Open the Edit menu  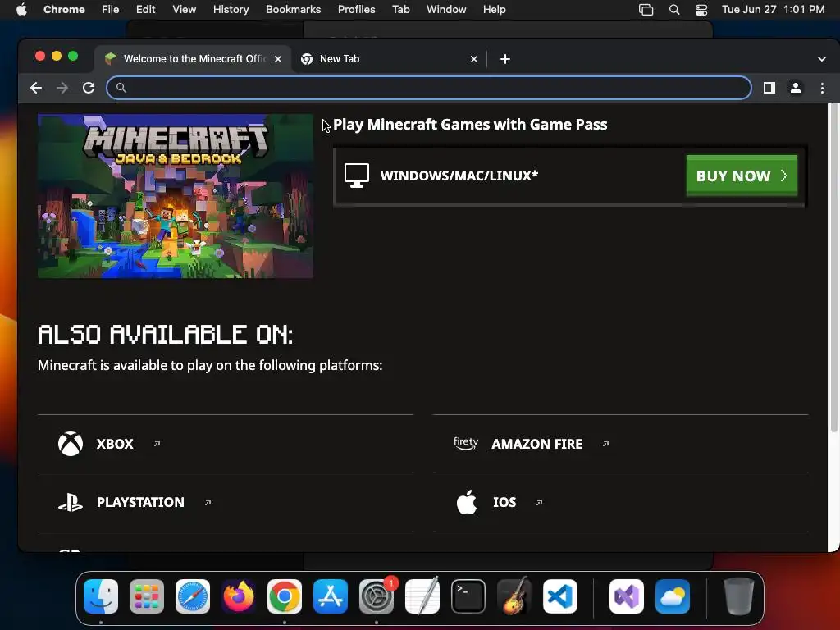146,9
